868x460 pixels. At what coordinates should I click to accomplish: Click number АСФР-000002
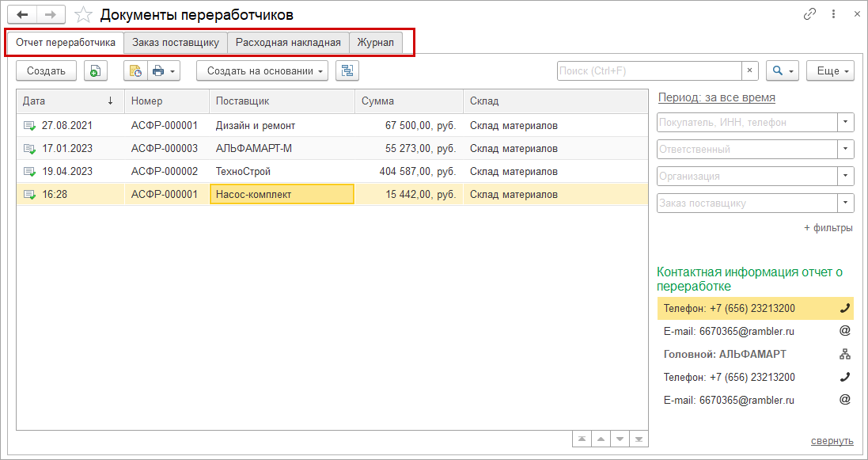165,172
